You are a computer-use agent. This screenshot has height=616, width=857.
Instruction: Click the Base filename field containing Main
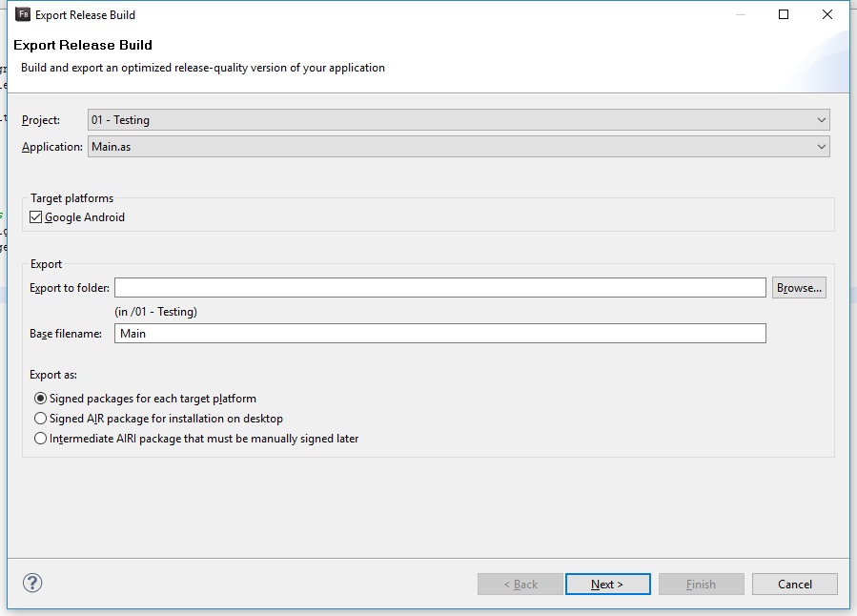click(x=439, y=334)
